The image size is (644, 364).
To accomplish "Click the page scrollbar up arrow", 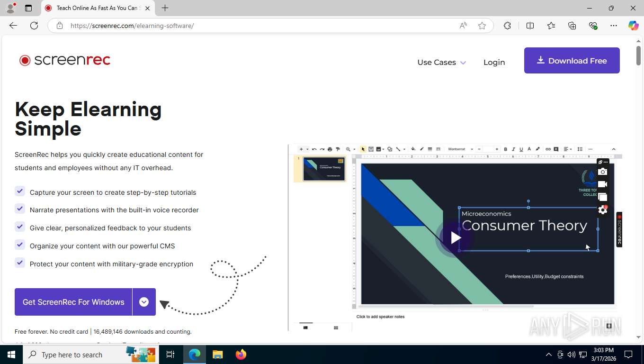I will pyautogui.click(x=638, y=41).
